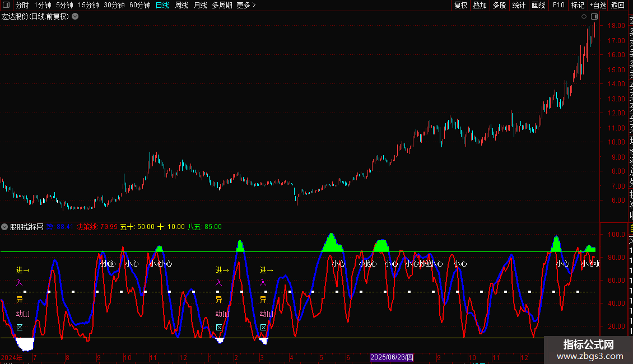The width and height of the screenshot is (633, 364).
Task: Click the 决策线 value label in indicator header
Action: 97,227
